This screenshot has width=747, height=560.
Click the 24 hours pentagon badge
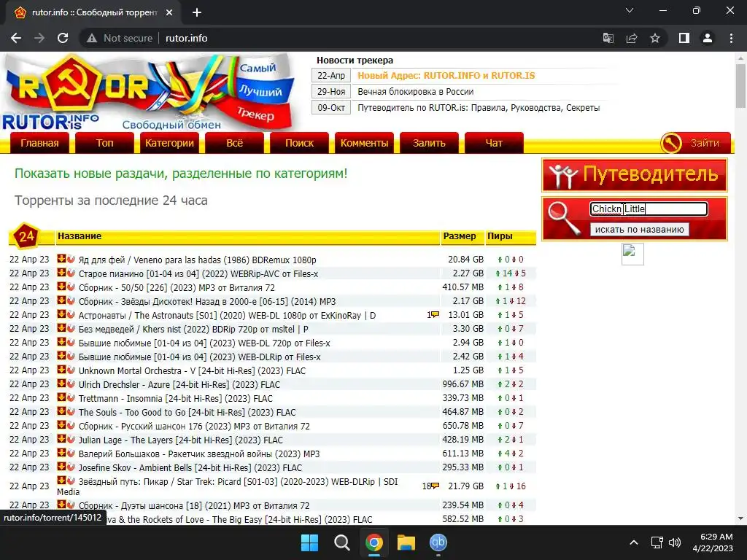pos(26,236)
